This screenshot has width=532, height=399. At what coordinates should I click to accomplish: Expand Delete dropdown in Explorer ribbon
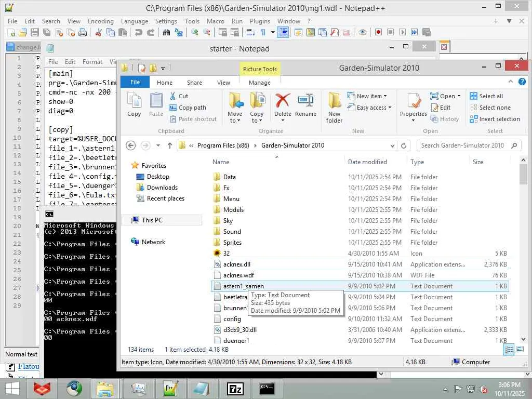pyautogui.click(x=283, y=120)
